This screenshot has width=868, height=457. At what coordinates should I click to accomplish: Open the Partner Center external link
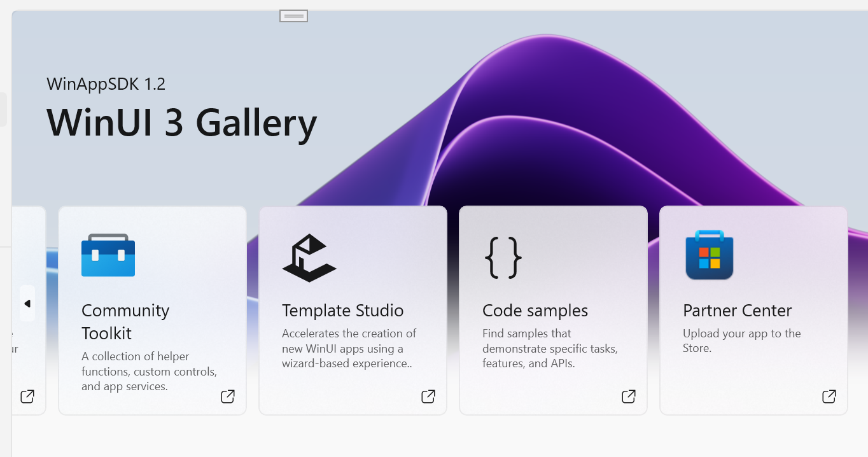(829, 396)
